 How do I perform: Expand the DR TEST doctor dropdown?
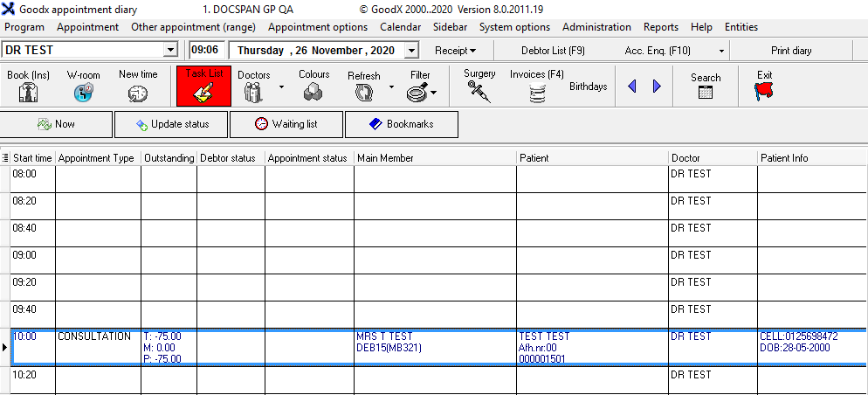coord(170,51)
